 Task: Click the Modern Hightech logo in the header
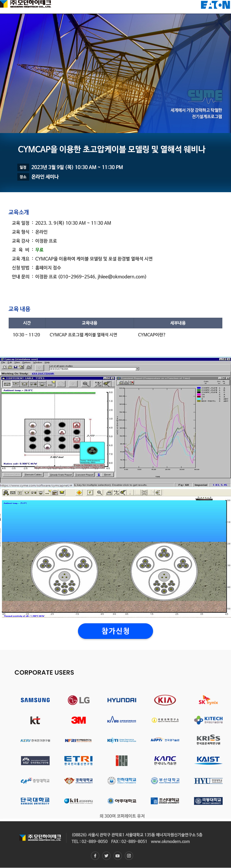26,4
